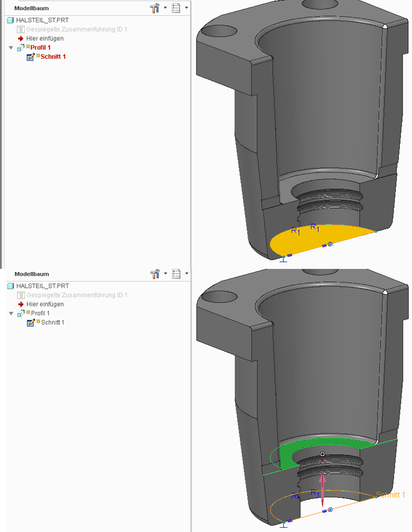Open settings dropdown arrow in lower Modellbaum header
412x532 pixels.
(165, 273)
